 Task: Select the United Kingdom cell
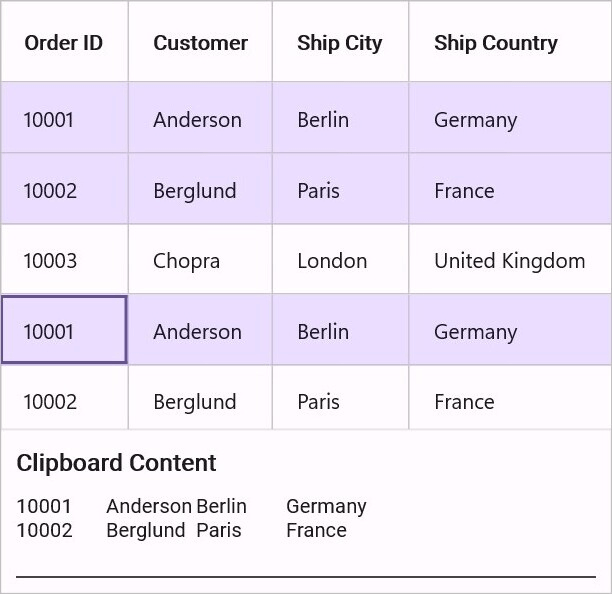[510, 259]
